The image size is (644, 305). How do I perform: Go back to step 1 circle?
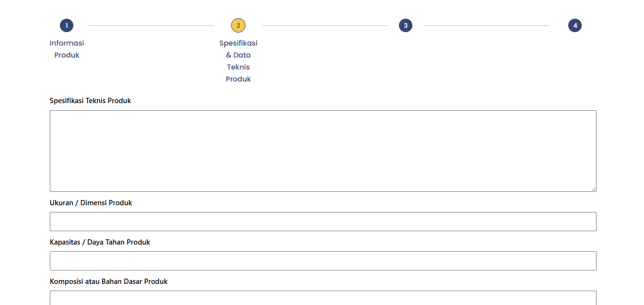[x=67, y=25]
